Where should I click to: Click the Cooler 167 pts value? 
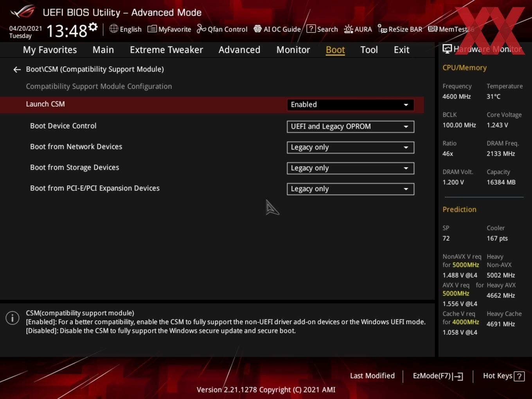pyautogui.click(x=497, y=238)
